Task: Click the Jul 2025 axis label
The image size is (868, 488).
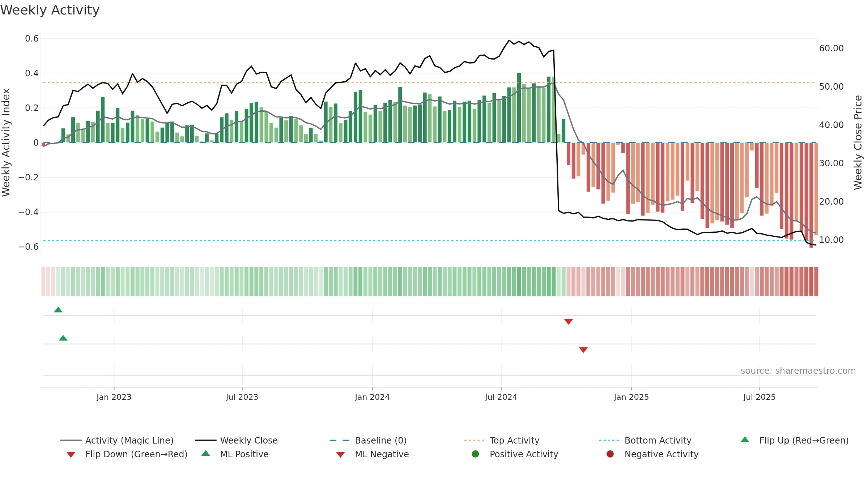Action: [x=759, y=397]
